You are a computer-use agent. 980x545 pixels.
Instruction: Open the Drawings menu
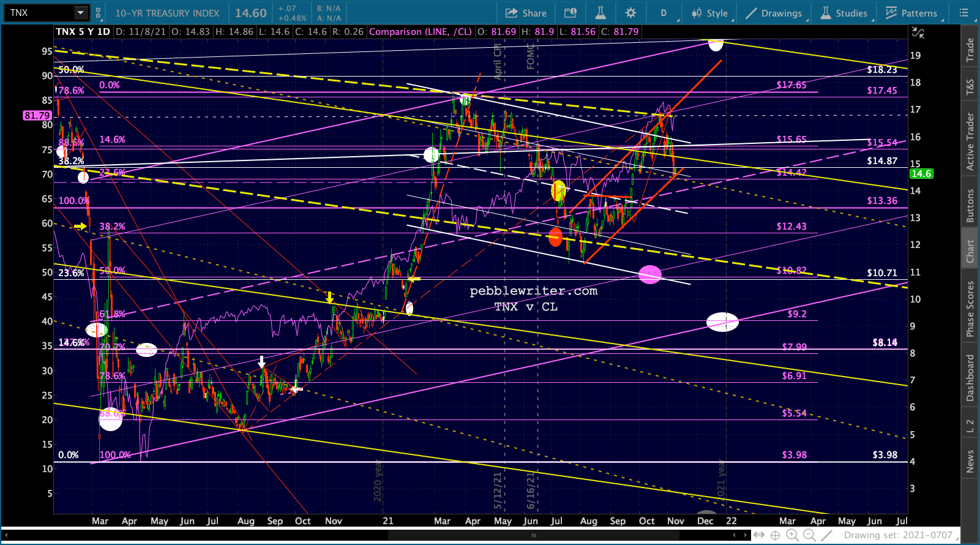point(774,13)
